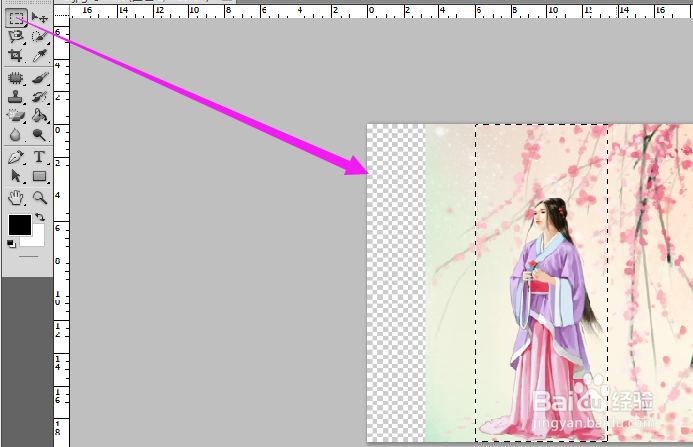Select the Quick Selection tool
Viewport: 693px width, 447px height.
pos(40,36)
